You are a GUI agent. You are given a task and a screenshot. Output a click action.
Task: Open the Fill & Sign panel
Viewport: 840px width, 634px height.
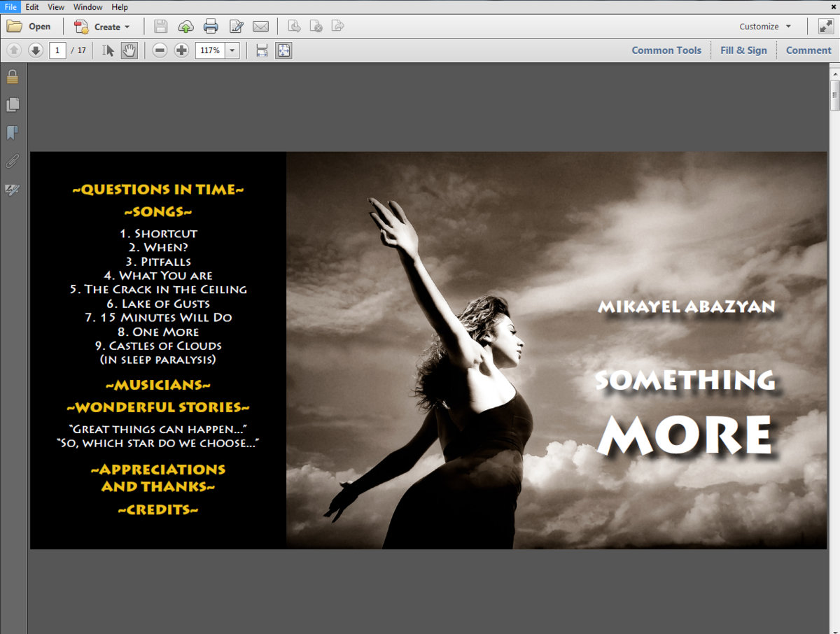(x=743, y=50)
